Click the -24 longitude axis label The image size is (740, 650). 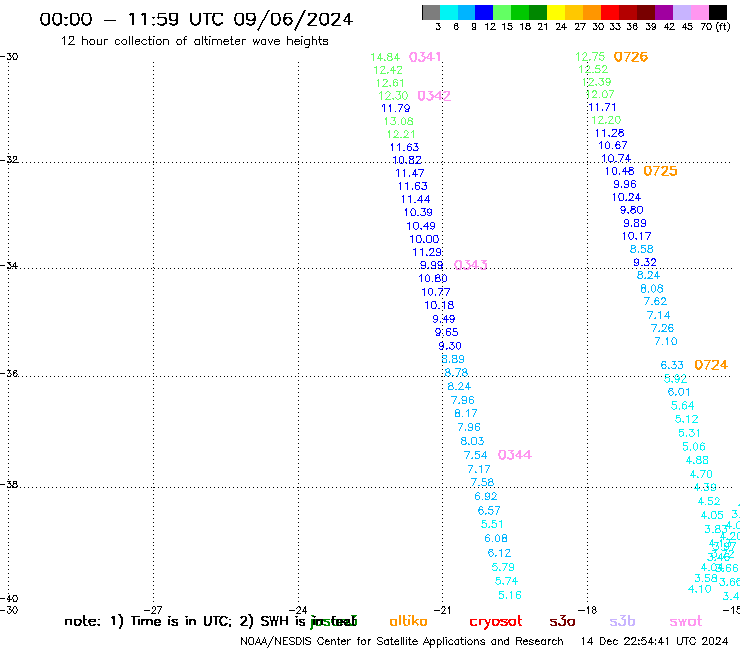tap(298, 610)
